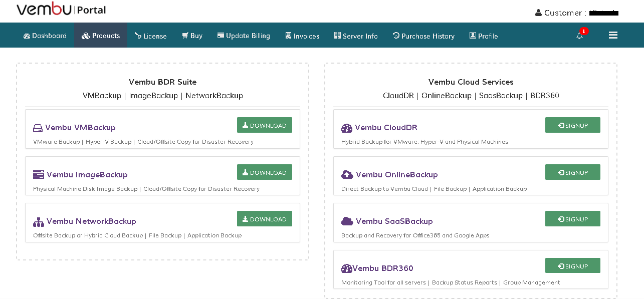Click the Vembu VMBackup drive icon
The width and height of the screenshot is (644, 299).
coord(38,128)
